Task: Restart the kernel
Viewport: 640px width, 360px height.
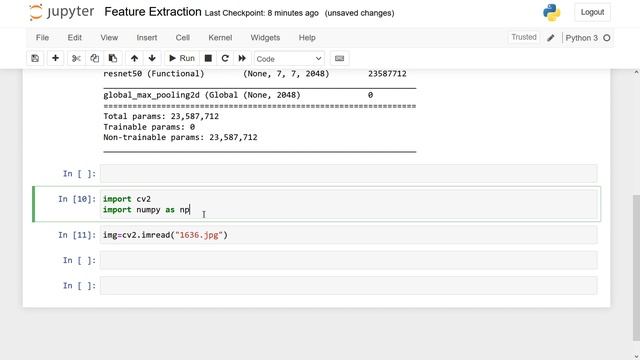Action: click(225, 58)
